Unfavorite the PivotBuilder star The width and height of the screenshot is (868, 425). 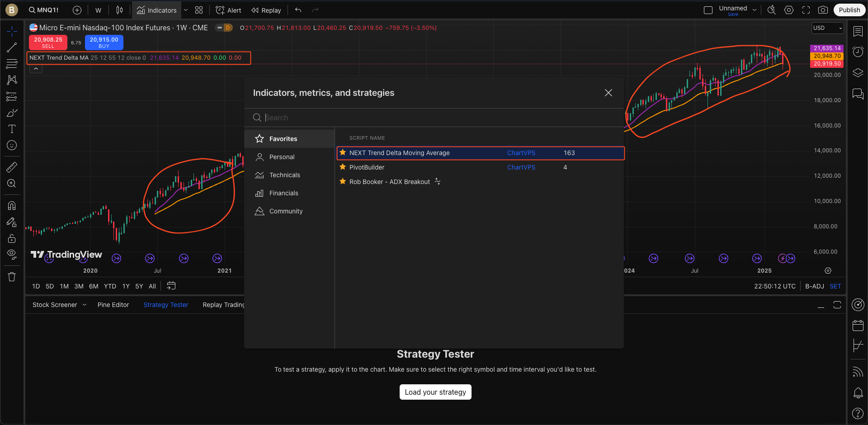343,167
